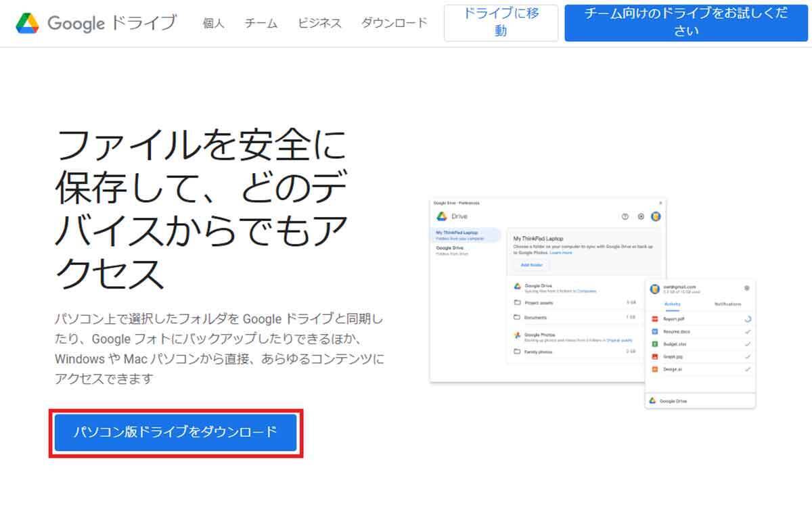
Task: Go to the ダウンロード navigation item
Action: 394,23
